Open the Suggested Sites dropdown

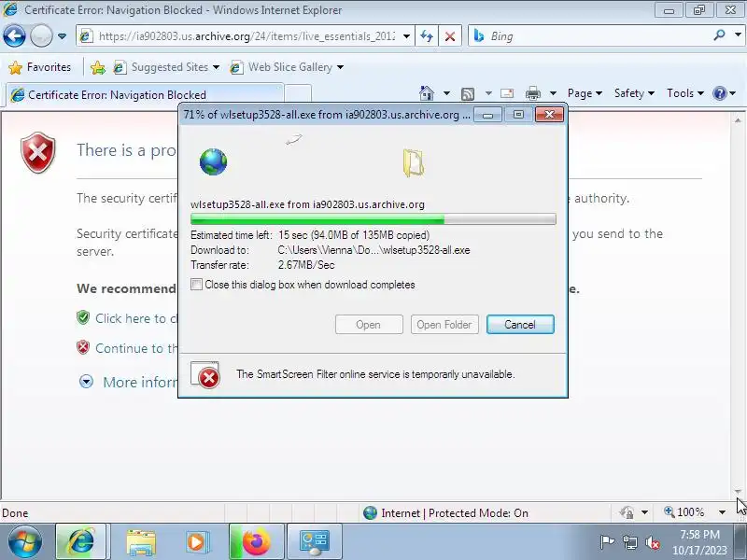click(x=166, y=67)
